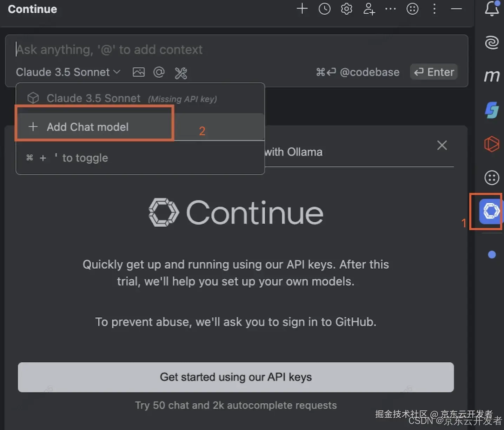The image size is (504, 430).
Task: Click 'Try 50 chat and 2k autocomplete requests'
Action: 236,405
